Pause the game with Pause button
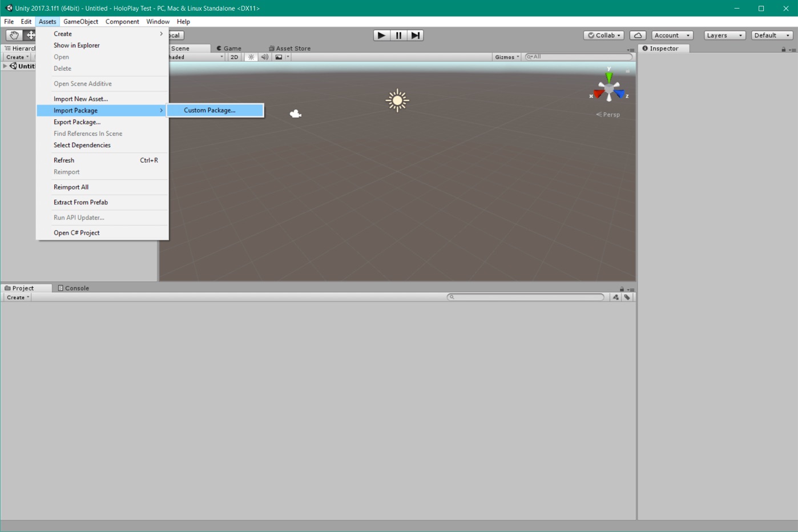 (398, 35)
